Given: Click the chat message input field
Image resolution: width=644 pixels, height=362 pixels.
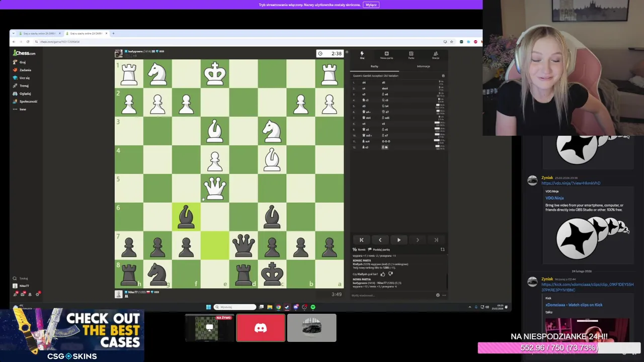Looking at the screenshot, I should pos(392,295).
